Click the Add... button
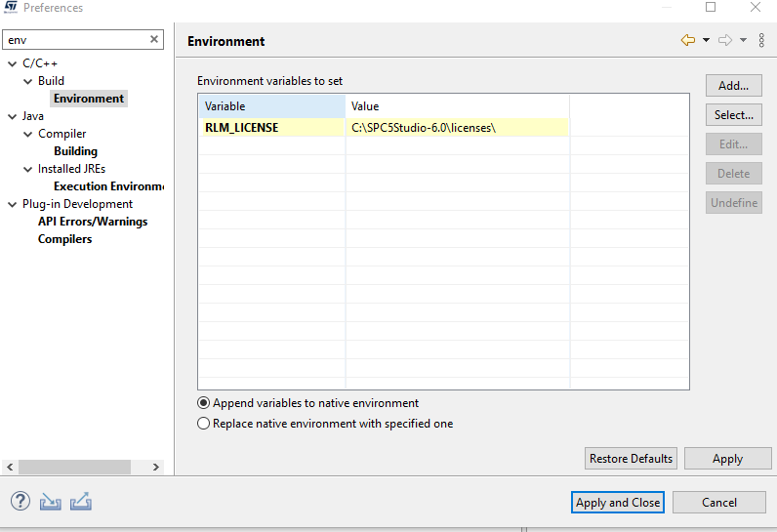Viewport: 777px width, 532px height. point(733,86)
